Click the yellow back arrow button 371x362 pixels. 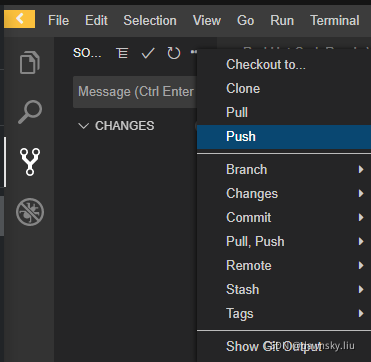point(20,19)
